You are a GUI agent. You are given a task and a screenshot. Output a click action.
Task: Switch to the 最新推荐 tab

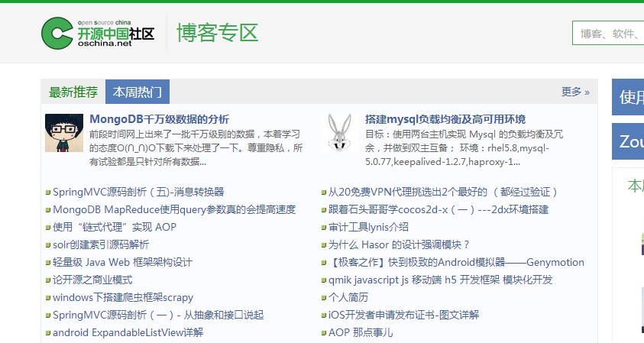pos(73,92)
